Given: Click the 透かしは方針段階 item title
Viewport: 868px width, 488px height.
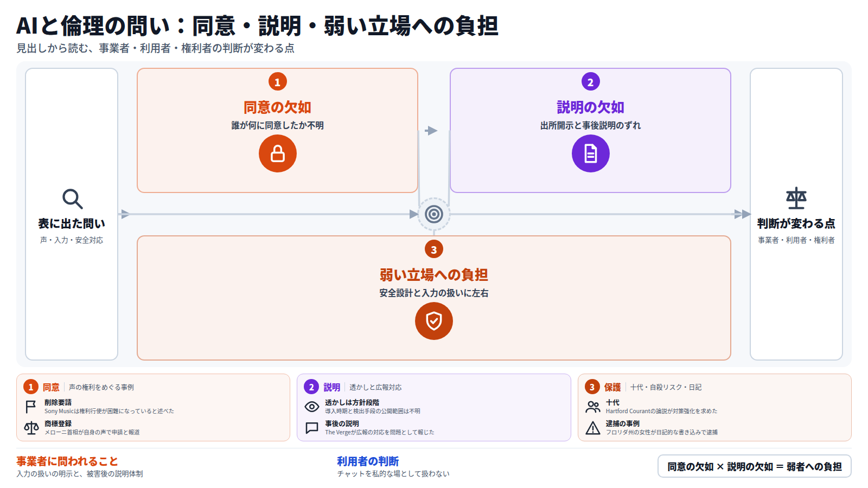Looking at the screenshot, I should click(x=352, y=402).
